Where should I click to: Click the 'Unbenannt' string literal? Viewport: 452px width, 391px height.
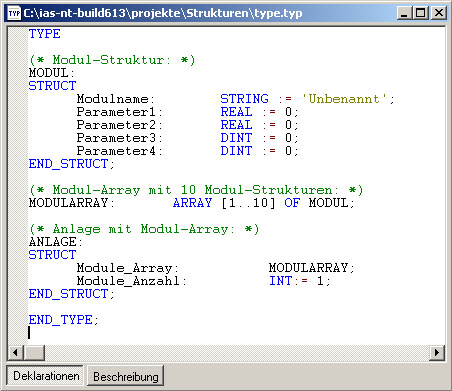344,99
